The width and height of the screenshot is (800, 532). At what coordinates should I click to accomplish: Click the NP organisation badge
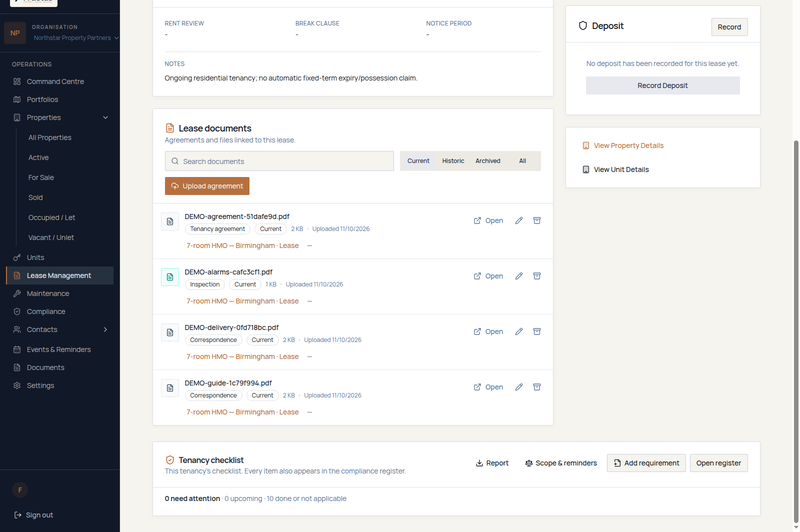coord(15,33)
